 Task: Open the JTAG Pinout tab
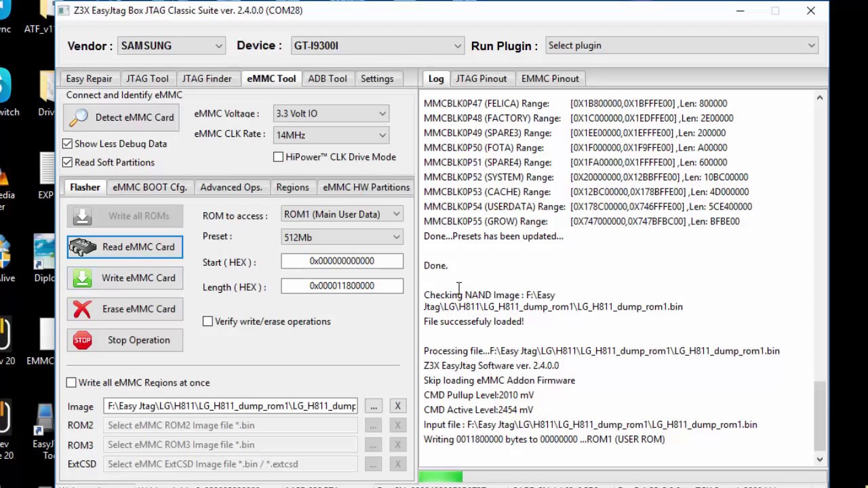point(481,79)
